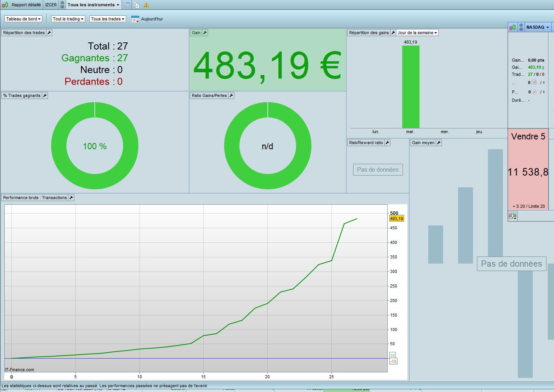Screen dimensions: 554x392
Task: Open settings wrench for Performance brute panel
Action: (71, 198)
